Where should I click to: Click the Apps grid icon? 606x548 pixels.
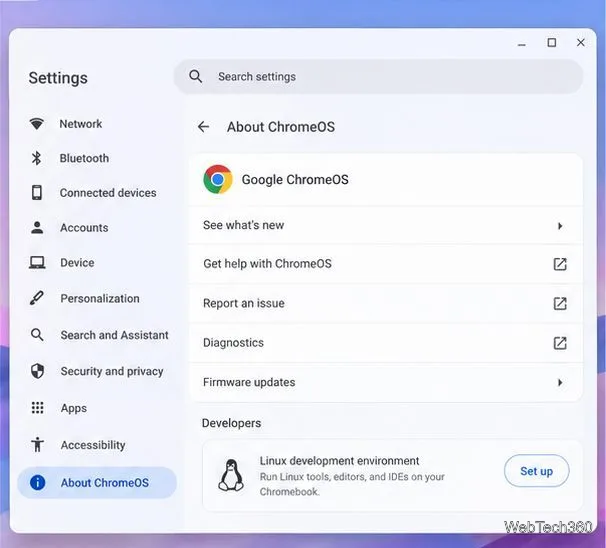pyautogui.click(x=37, y=408)
